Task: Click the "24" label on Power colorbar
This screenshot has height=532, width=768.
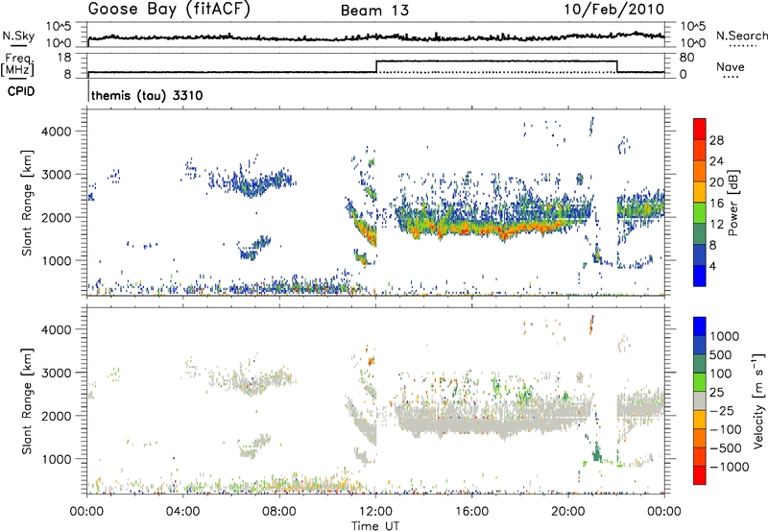Action: click(x=716, y=161)
